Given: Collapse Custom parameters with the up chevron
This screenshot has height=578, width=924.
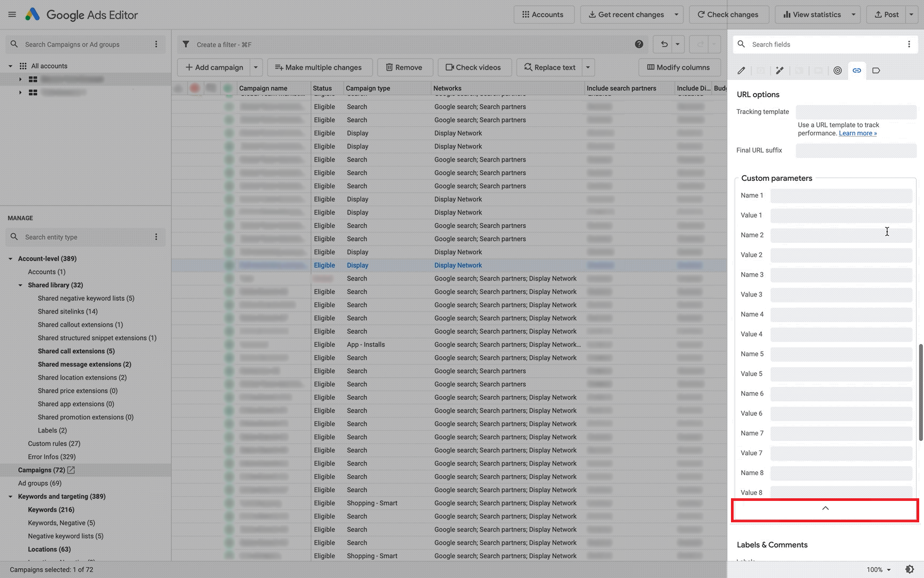Looking at the screenshot, I should pos(825,508).
